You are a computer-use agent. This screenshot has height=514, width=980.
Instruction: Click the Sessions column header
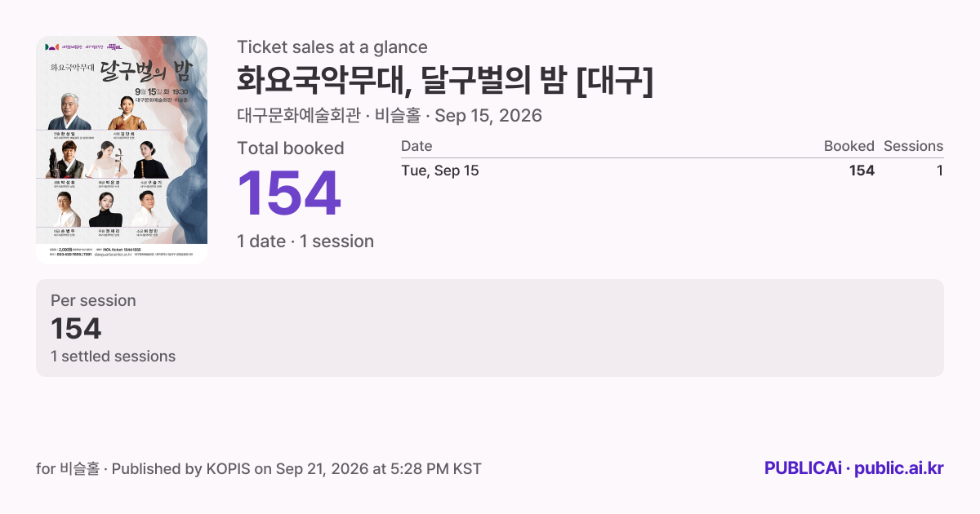(913, 146)
